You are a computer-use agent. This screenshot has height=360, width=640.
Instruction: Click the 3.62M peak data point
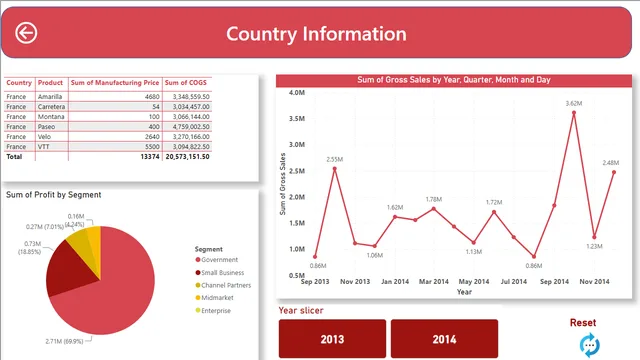pos(574,113)
